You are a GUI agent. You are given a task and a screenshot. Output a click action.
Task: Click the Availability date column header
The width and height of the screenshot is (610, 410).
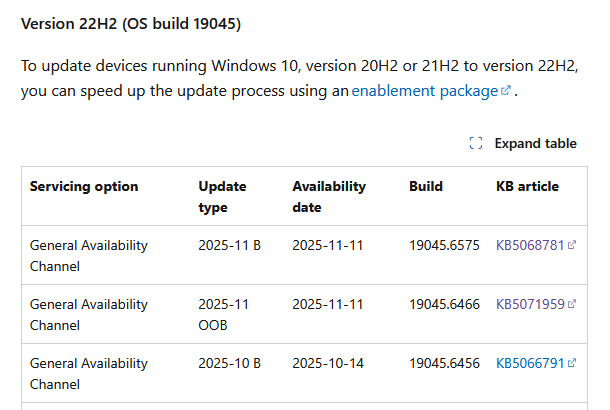pos(329,197)
